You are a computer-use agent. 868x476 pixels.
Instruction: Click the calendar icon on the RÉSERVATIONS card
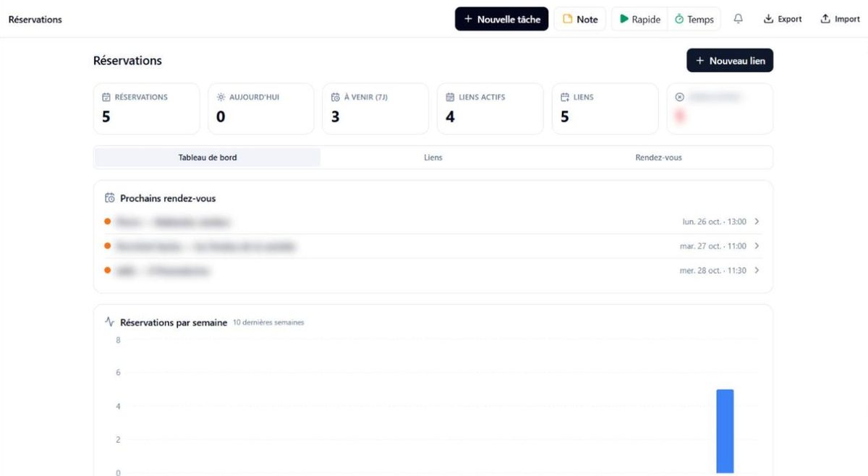coord(106,97)
